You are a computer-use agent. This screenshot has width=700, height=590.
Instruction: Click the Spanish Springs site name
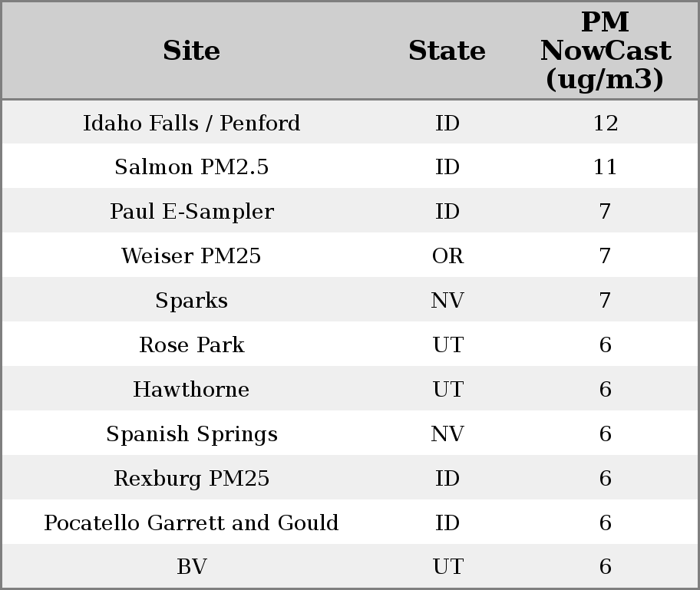[x=191, y=434]
